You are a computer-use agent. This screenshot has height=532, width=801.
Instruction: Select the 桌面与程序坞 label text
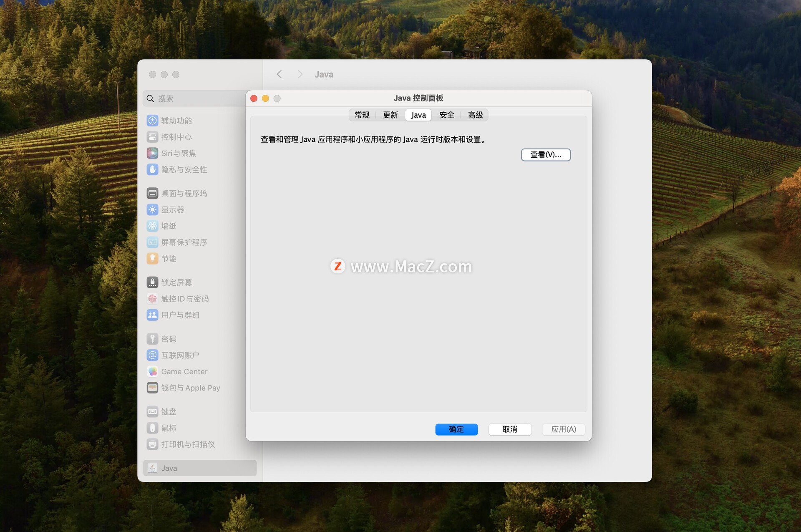tap(184, 193)
